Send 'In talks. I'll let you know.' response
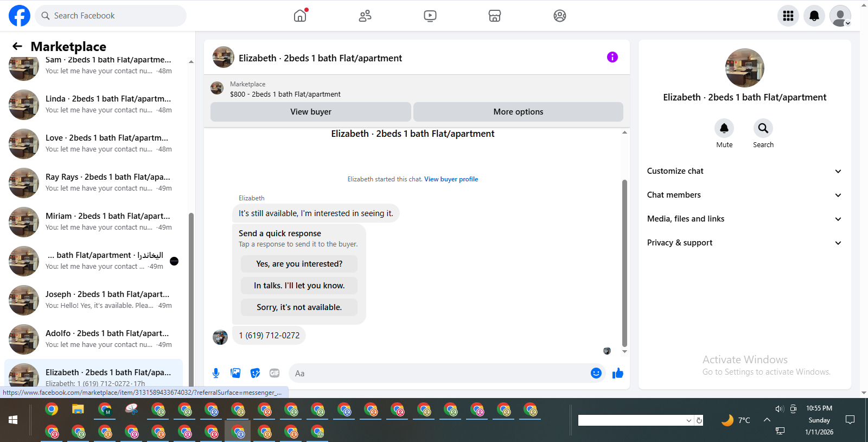The width and height of the screenshot is (868, 442). coord(299,286)
